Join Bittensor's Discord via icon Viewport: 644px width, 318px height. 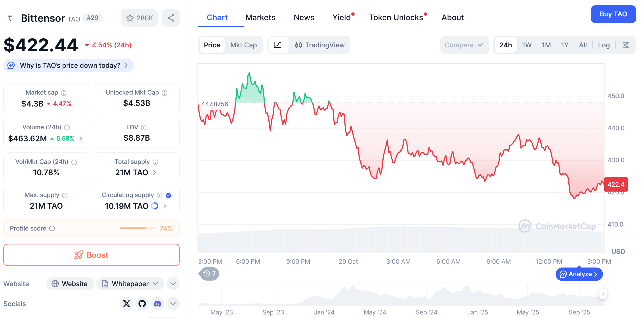tap(157, 303)
